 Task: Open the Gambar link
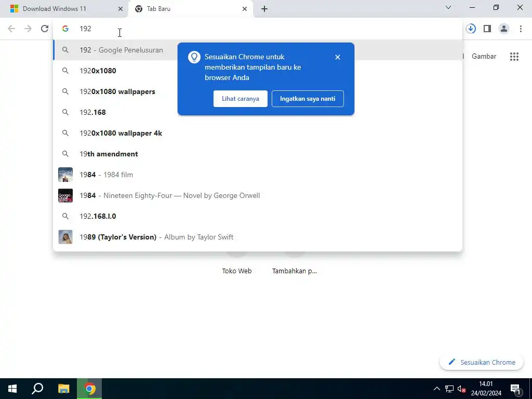pos(484,56)
